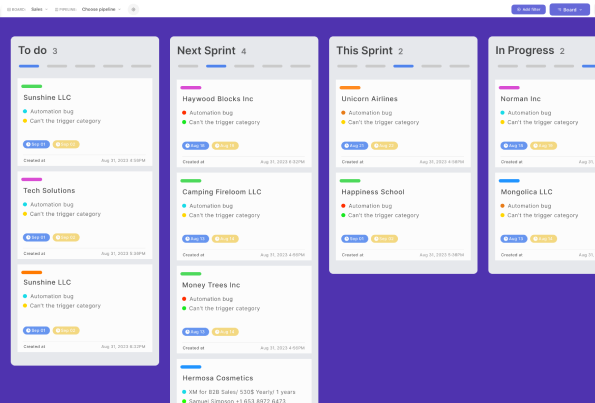The width and height of the screenshot is (595, 403).
Task: Click the magenta color label on Tech Solutions
Action: point(31,179)
